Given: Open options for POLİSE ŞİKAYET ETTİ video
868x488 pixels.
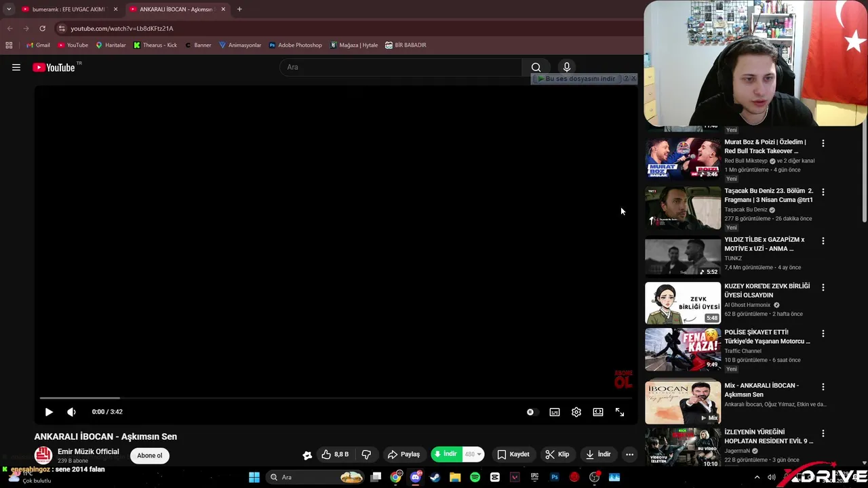Looking at the screenshot, I should click(x=823, y=333).
